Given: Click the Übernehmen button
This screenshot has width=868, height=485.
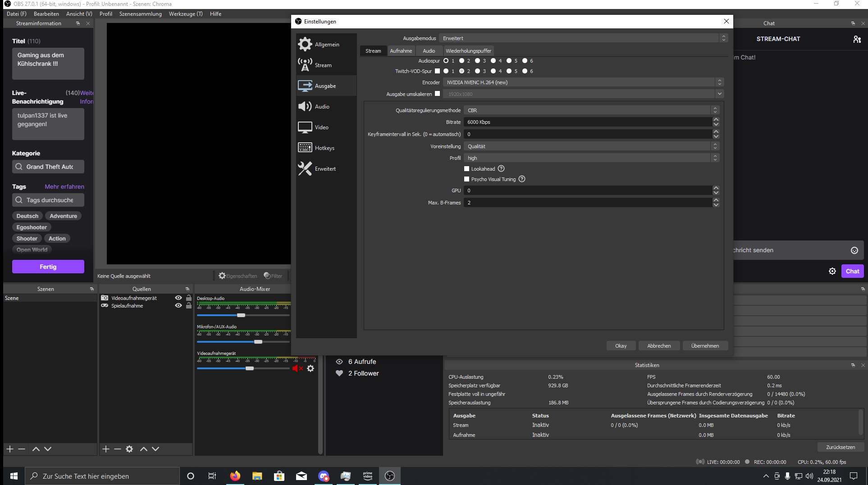Looking at the screenshot, I should pos(705,346).
